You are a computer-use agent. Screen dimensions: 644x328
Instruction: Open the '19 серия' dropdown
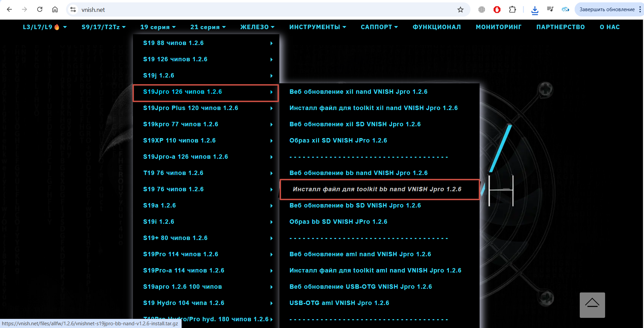click(x=158, y=27)
